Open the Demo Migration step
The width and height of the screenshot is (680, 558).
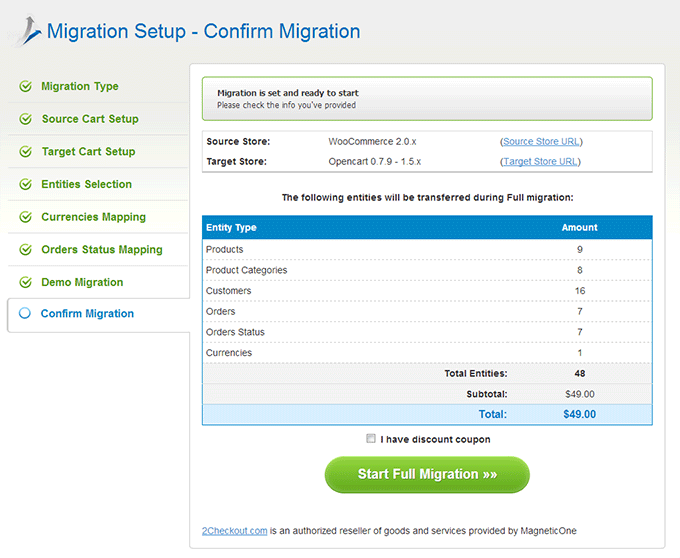(x=82, y=282)
